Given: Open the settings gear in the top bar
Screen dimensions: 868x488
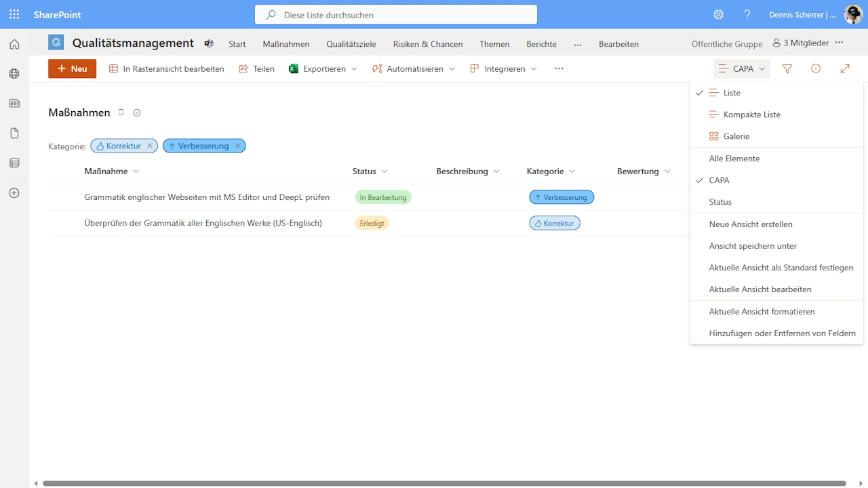Looking at the screenshot, I should (x=718, y=14).
